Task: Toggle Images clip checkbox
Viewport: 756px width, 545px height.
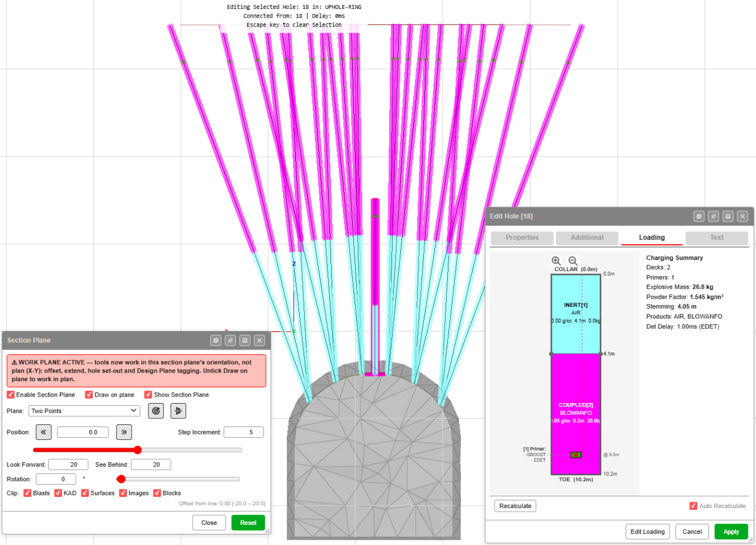Action: pos(124,493)
